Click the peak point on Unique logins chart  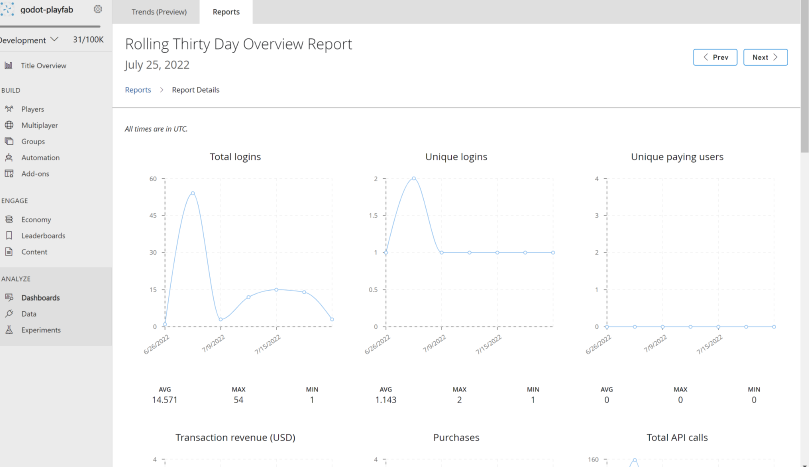[x=414, y=179]
